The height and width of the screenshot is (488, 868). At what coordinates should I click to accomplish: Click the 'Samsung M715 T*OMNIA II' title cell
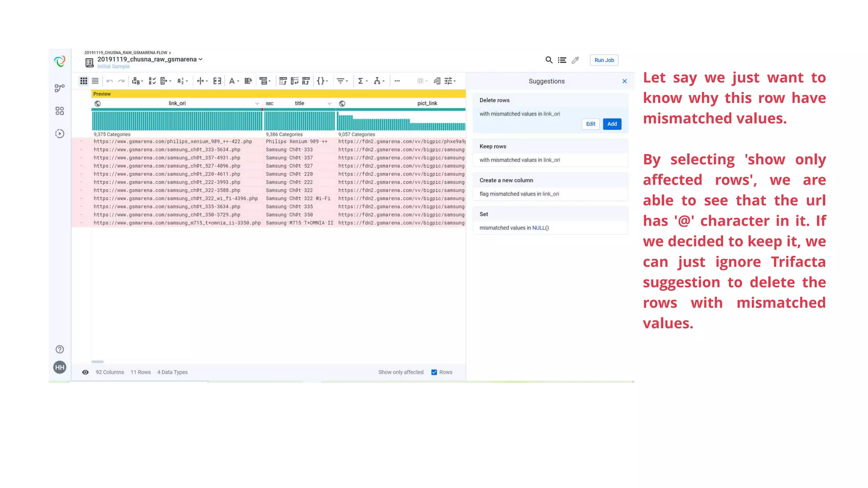click(299, 223)
